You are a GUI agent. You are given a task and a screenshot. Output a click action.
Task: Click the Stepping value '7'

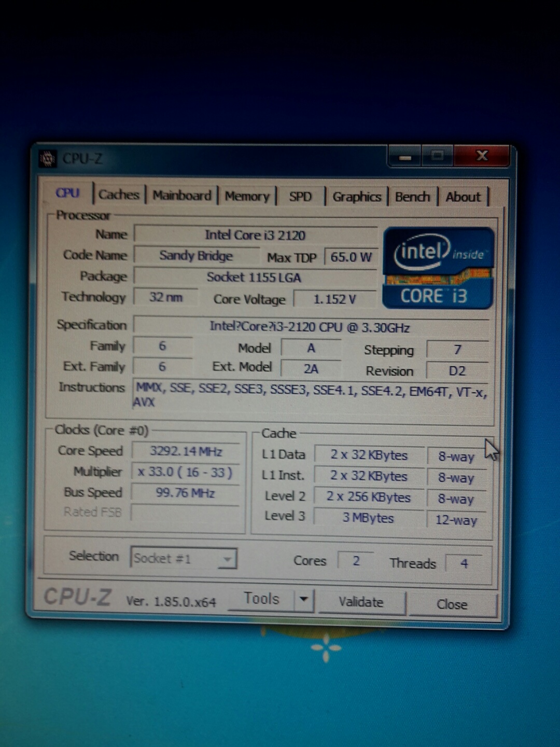point(457,350)
